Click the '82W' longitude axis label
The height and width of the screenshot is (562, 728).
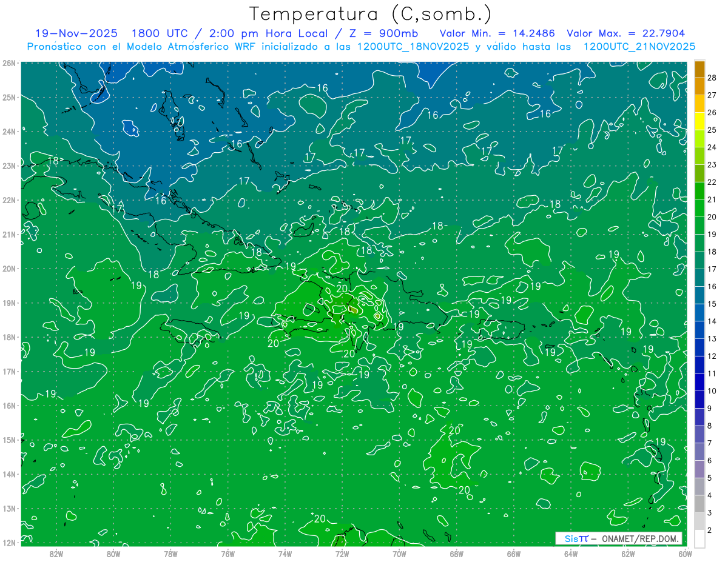tap(56, 553)
